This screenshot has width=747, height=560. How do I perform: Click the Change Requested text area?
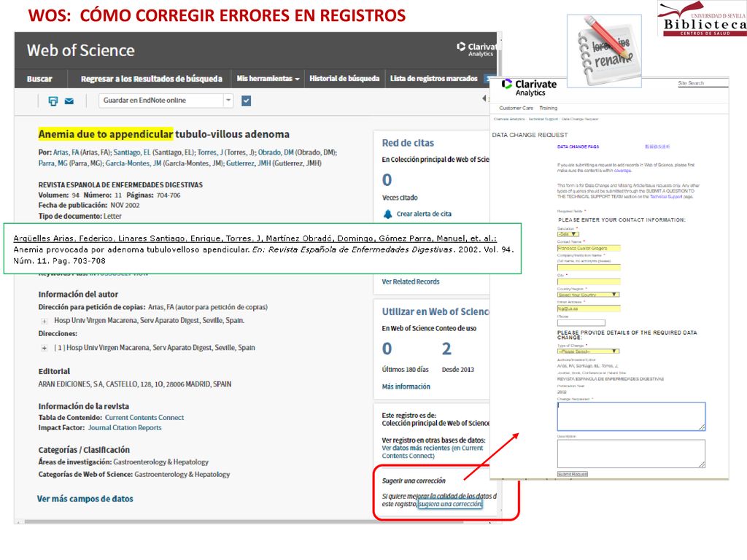pos(631,416)
